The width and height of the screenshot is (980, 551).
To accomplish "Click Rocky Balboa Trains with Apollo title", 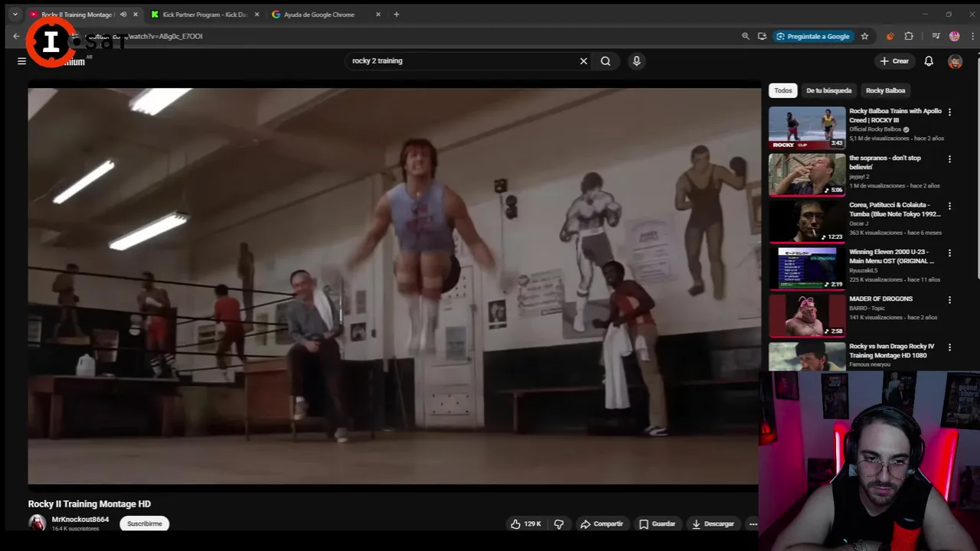I will [895, 116].
